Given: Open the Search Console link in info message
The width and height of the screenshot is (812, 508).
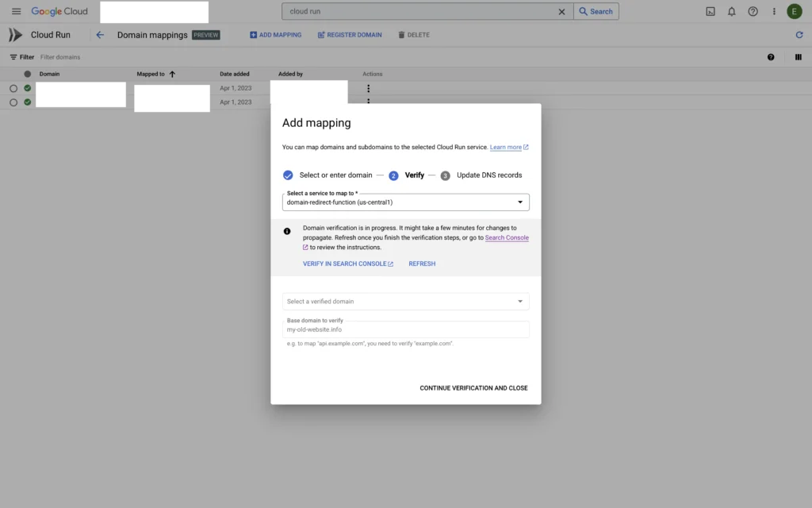Looking at the screenshot, I should click(507, 237).
